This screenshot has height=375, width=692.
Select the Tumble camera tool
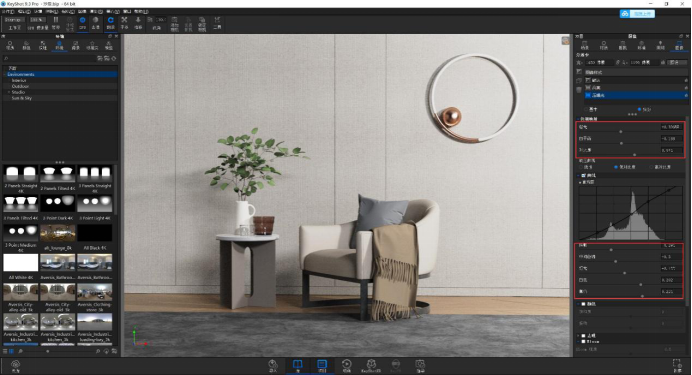110,23
